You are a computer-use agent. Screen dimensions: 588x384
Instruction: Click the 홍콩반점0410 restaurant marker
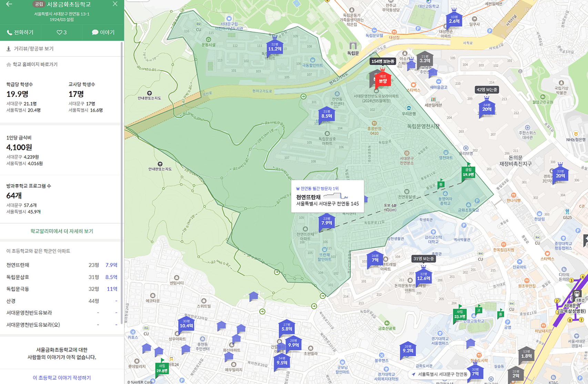[x=374, y=123]
